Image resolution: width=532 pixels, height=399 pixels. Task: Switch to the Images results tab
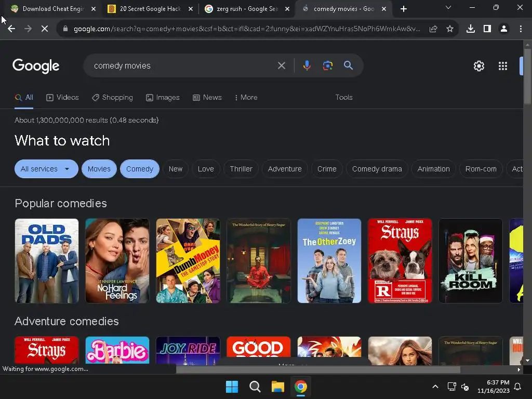click(x=163, y=97)
